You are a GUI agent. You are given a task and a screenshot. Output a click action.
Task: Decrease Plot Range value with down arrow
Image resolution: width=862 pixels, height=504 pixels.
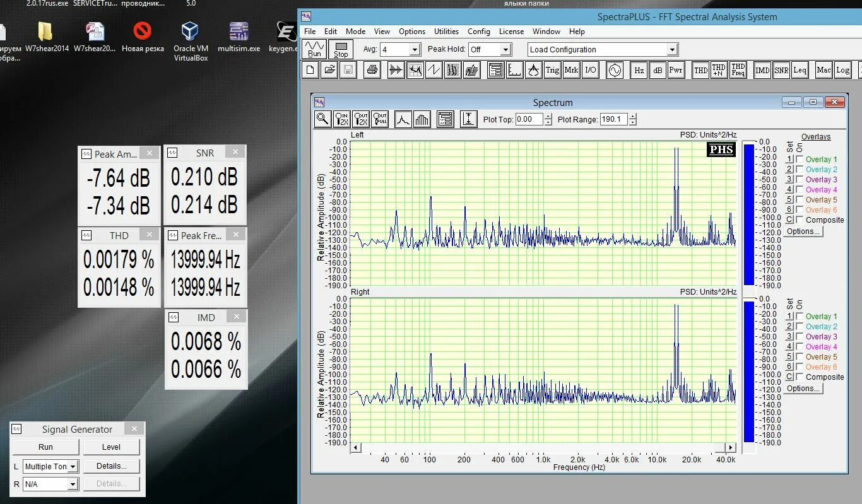tap(632, 122)
